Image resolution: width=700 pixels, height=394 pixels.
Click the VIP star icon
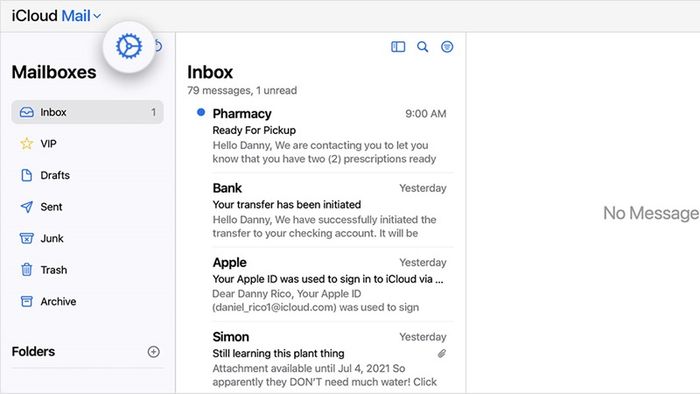[27, 144]
